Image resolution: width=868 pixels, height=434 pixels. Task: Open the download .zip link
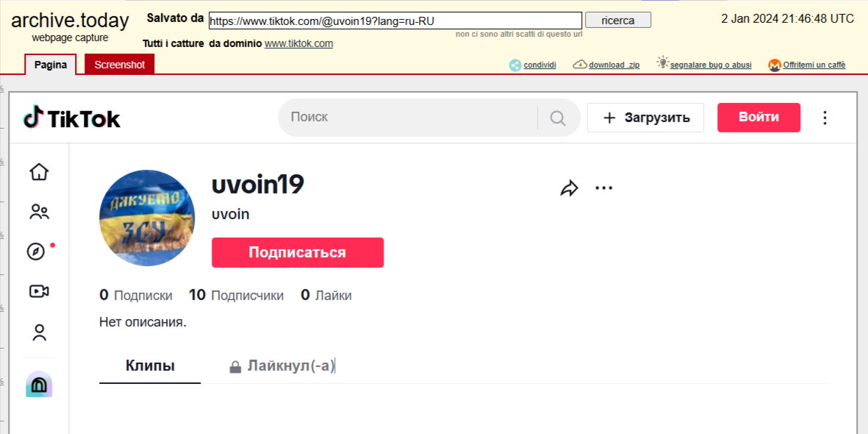click(614, 65)
